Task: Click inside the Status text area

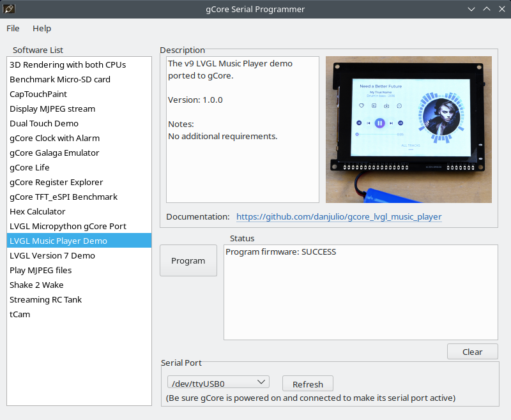Action: 360,294
